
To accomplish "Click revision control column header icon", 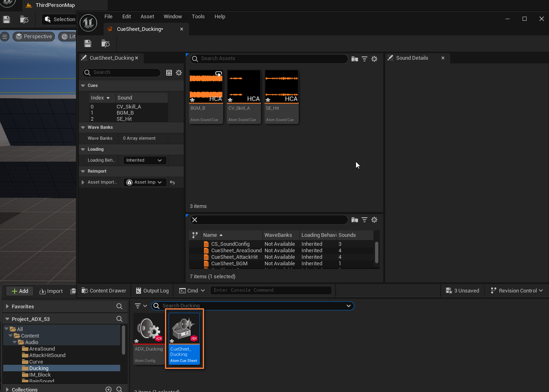I will tap(195, 235).
